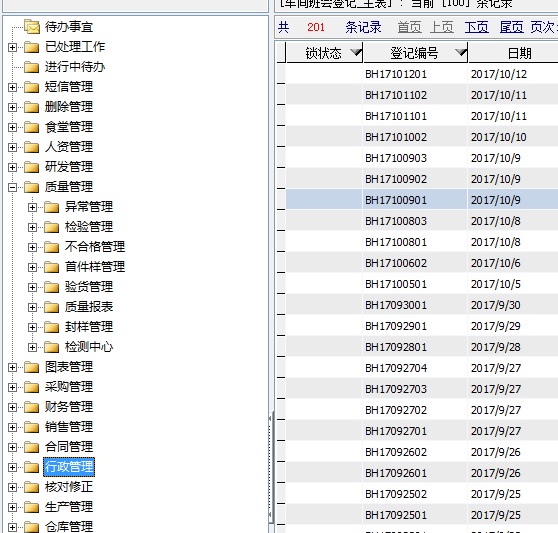Image resolution: width=558 pixels, height=533 pixels.
Task: Jump to last page via 尾页
Action: click(x=511, y=27)
